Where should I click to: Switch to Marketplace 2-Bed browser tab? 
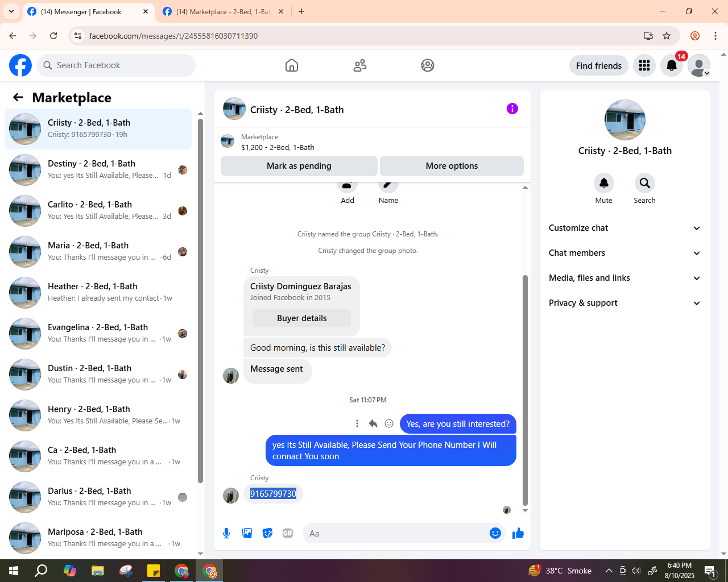tap(222, 11)
